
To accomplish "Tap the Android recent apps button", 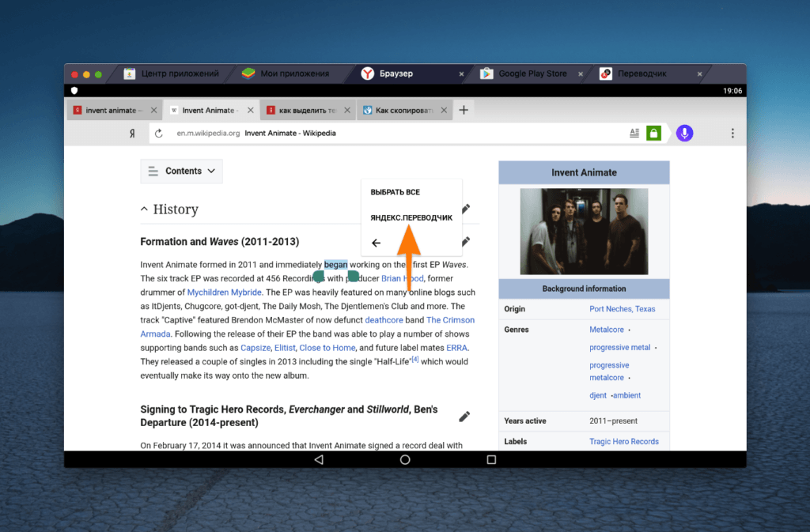I will (x=491, y=460).
